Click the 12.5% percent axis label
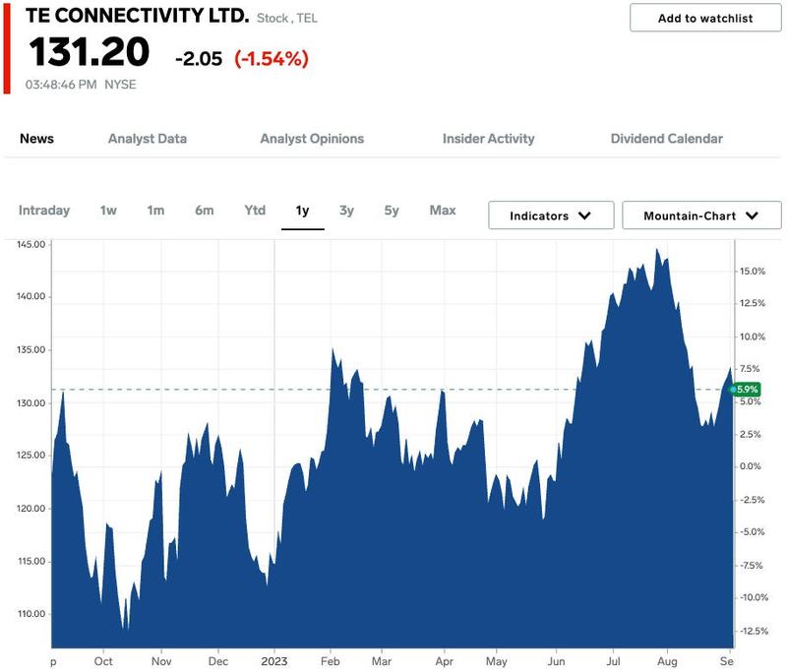 click(753, 303)
